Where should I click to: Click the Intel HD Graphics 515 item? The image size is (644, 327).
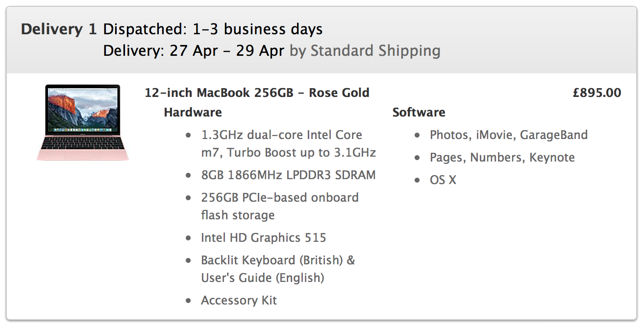[x=263, y=237]
